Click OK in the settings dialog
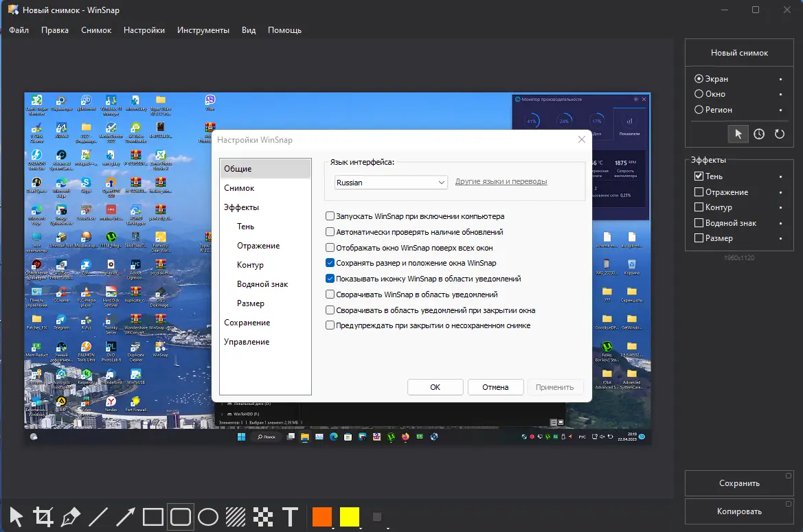The image size is (803, 532). (436, 387)
